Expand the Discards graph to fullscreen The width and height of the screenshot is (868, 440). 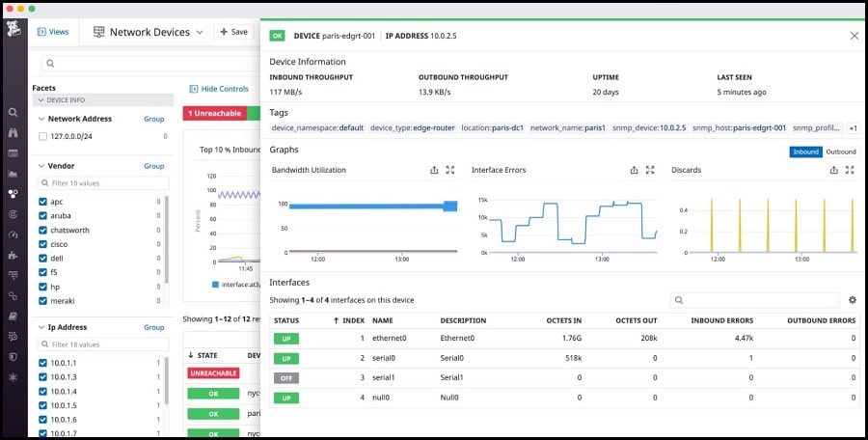[x=850, y=170]
